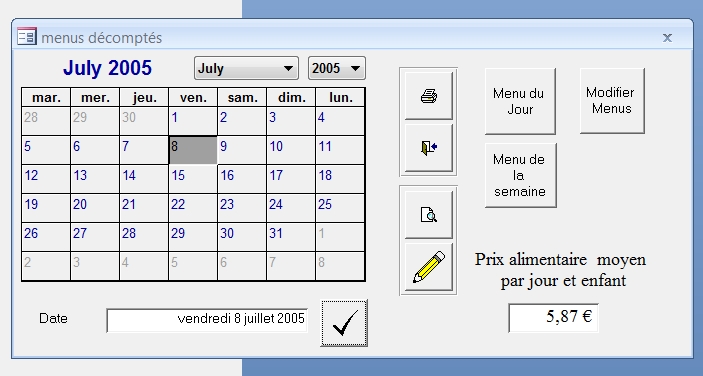The width and height of the screenshot is (703, 376).
Task: Close the menus décomptés window
Action: (x=667, y=38)
